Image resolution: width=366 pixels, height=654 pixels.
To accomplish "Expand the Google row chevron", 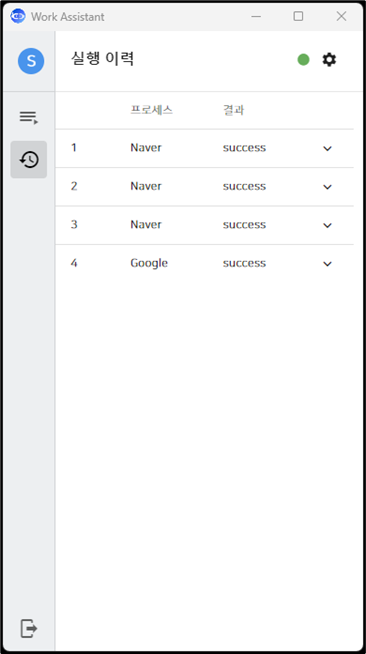I will click(327, 264).
